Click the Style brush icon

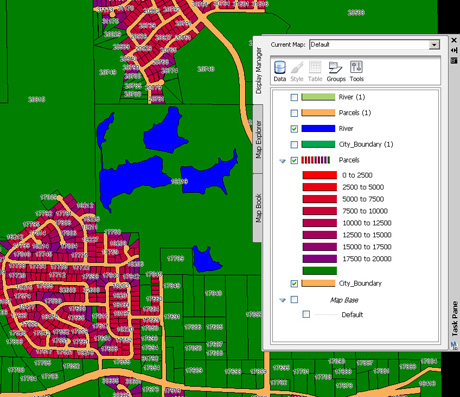point(297,71)
